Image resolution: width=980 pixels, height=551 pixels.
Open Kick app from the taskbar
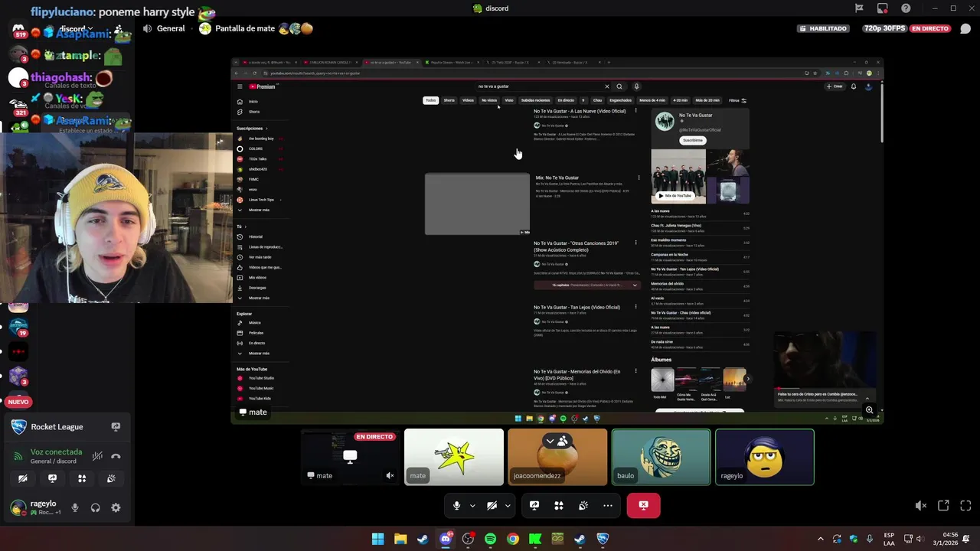535,539
